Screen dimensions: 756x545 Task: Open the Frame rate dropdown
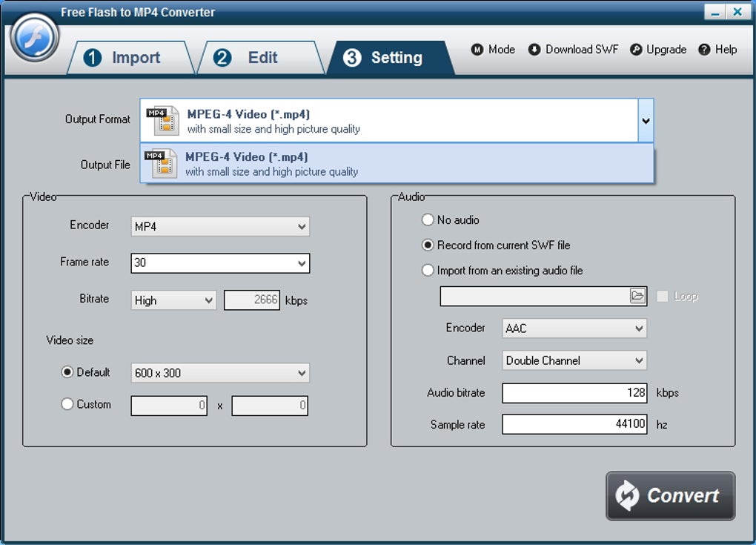(220, 263)
